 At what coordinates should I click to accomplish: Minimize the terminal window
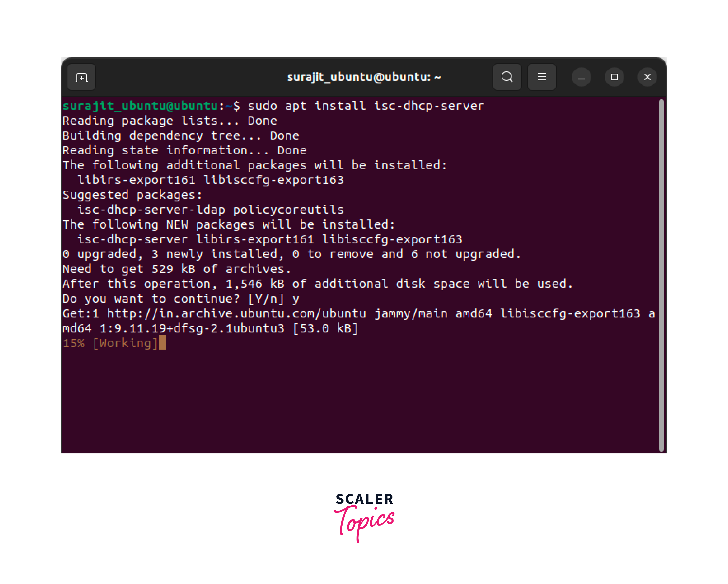point(581,77)
